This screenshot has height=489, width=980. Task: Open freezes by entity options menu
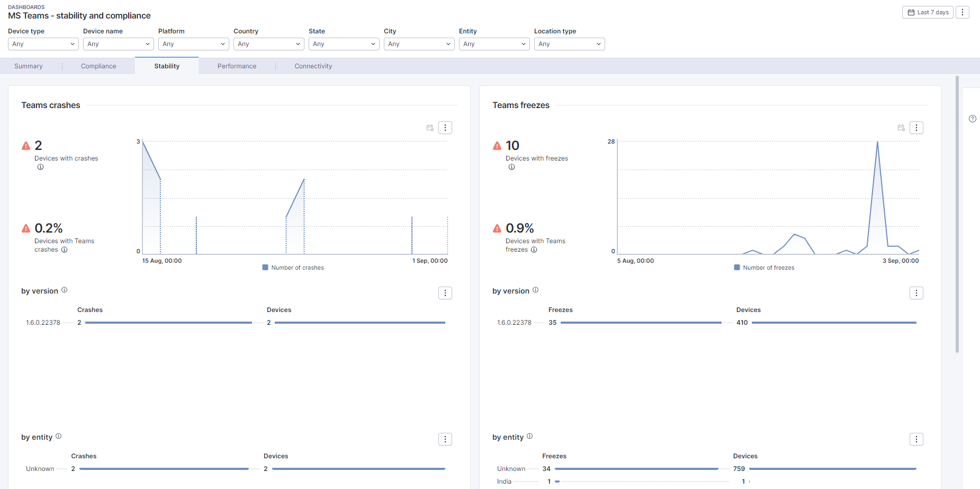tap(916, 439)
